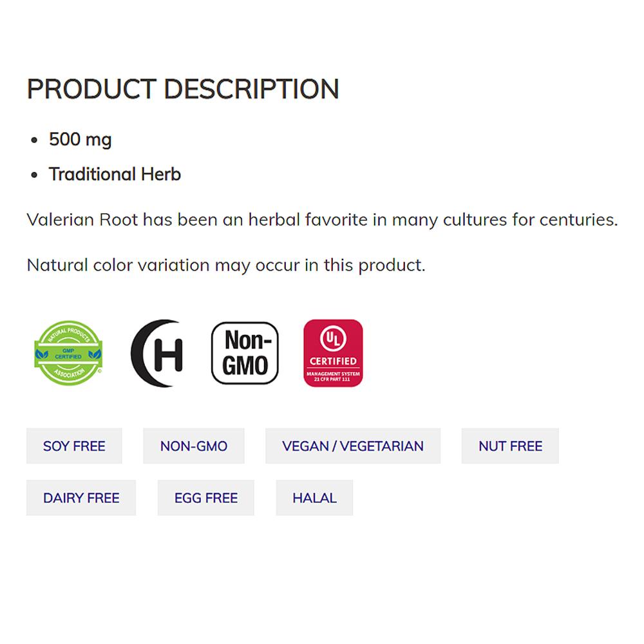Image resolution: width=644 pixels, height=644 pixels.
Task: Select the SOY FREE tag
Action: (74, 446)
